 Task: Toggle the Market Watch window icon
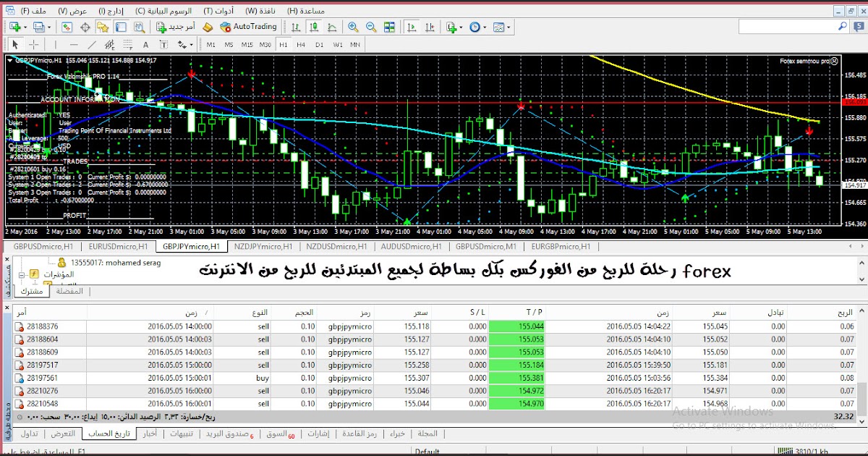click(67, 27)
